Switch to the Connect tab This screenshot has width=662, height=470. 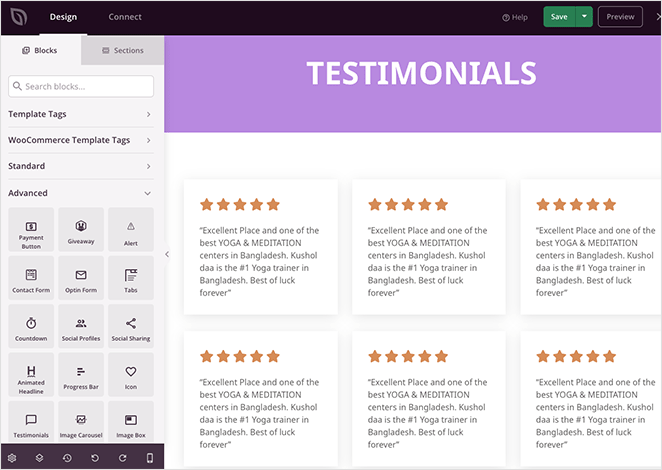coord(125,17)
